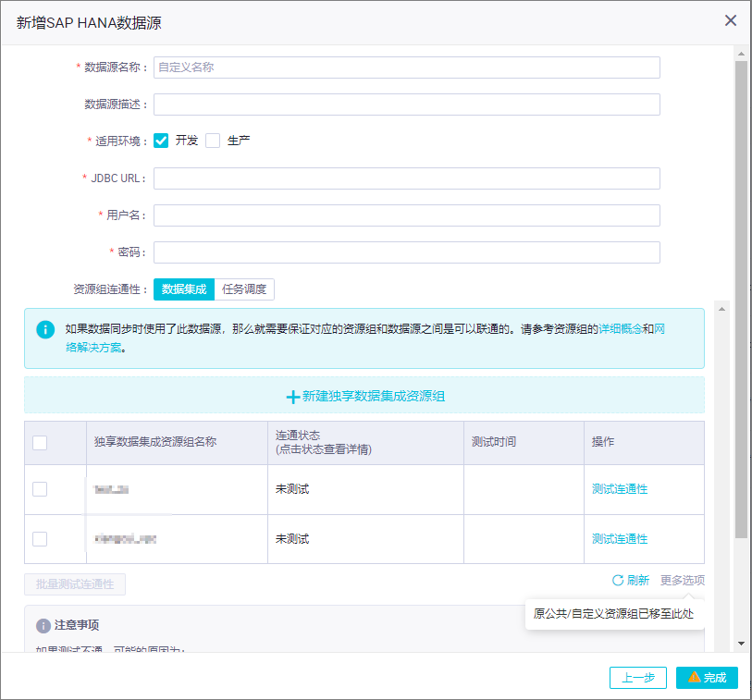The width and height of the screenshot is (752, 700).
Task: Open the 网络解决方案 link
Action: coord(94,348)
